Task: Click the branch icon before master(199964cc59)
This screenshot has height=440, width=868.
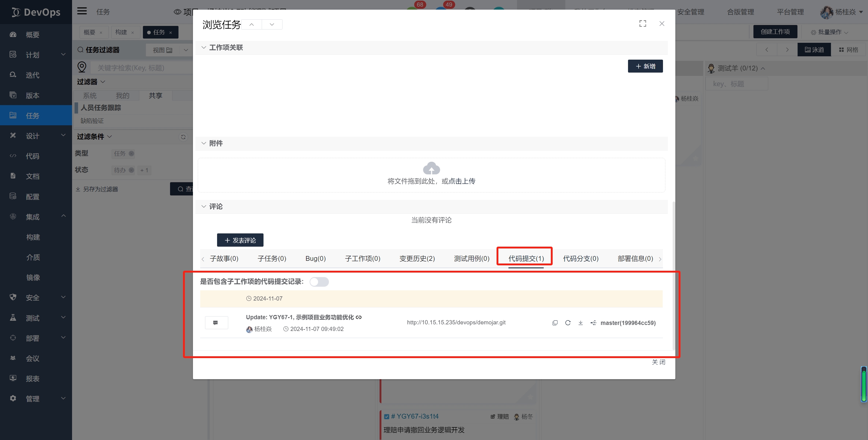Action: 593,323
